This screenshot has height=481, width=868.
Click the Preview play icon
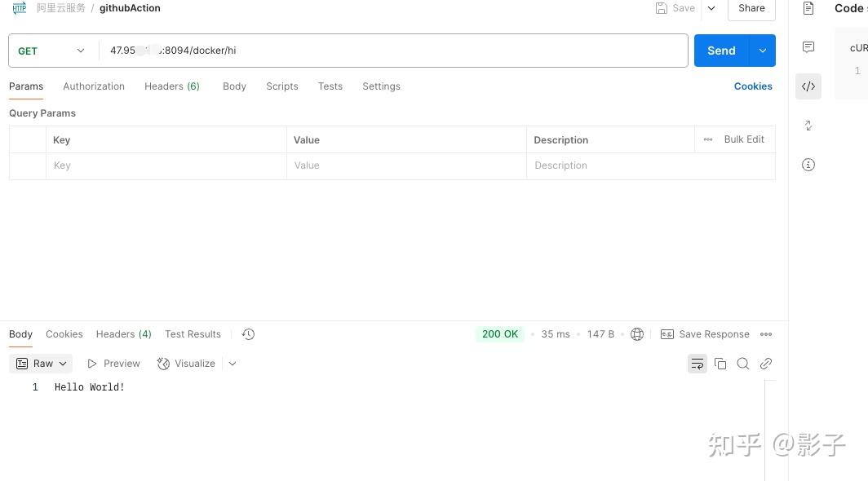pyautogui.click(x=92, y=364)
